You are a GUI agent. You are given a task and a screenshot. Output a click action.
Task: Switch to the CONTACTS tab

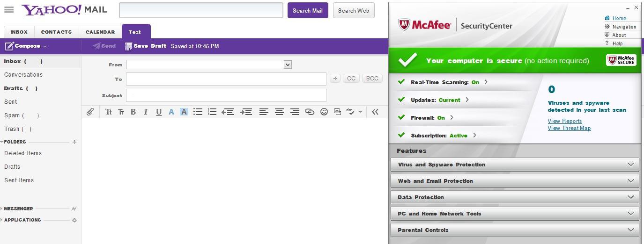click(x=56, y=32)
